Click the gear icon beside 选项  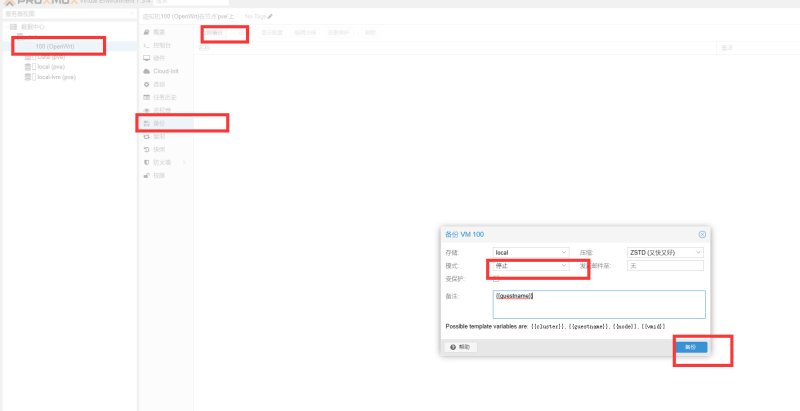[x=146, y=84]
